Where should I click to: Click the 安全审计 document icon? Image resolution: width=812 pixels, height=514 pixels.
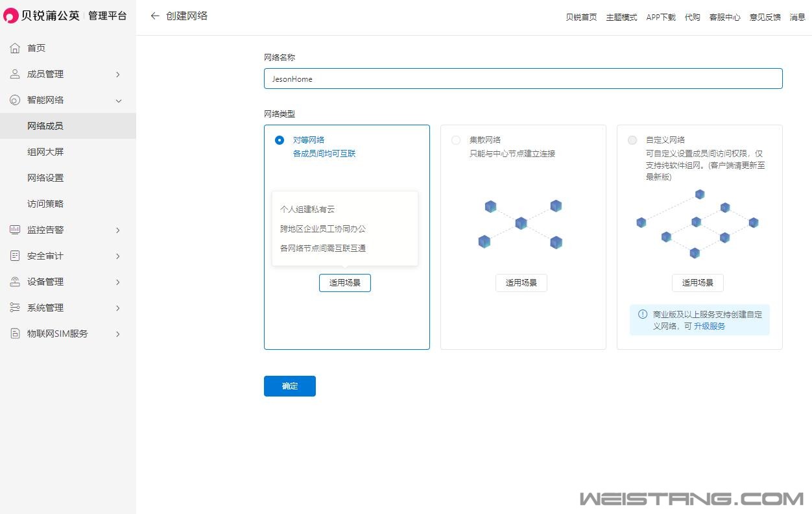point(15,256)
